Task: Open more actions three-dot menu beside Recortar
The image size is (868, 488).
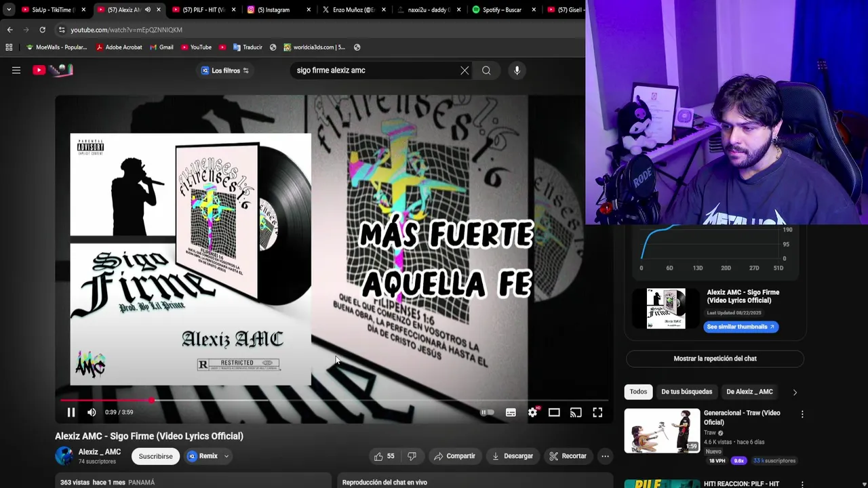Action: pyautogui.click(x=605, y=456)
